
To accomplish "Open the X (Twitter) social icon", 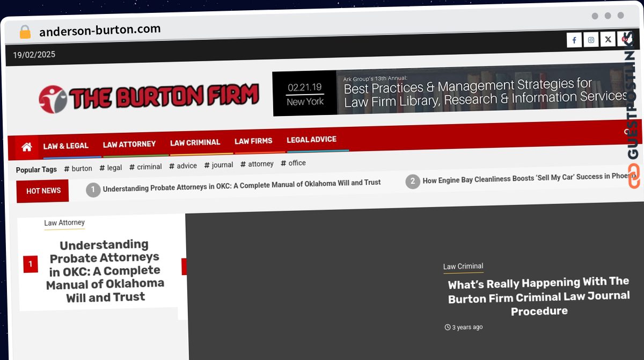I will (608, 39).
